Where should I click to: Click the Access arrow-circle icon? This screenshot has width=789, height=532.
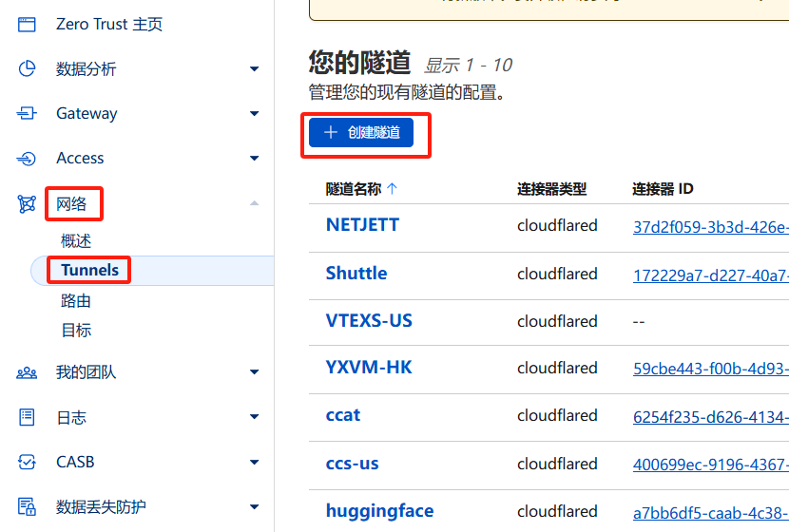click(27, 159)
